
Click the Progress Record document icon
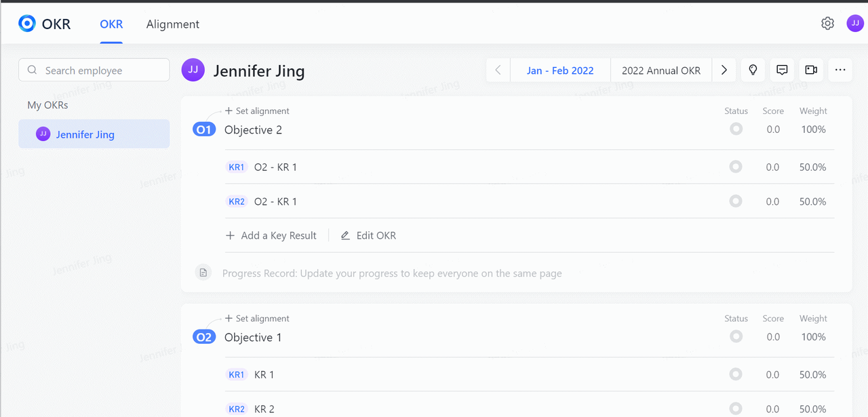tap(203, 273)
